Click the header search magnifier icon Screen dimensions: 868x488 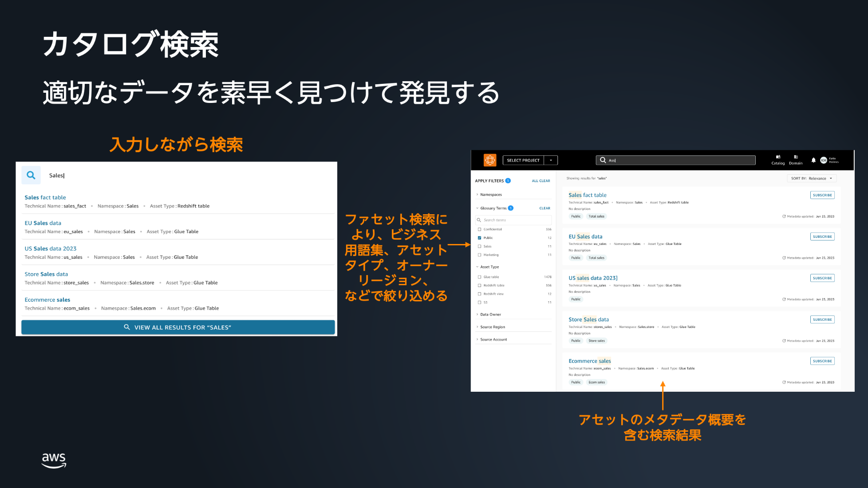(603, 160)
